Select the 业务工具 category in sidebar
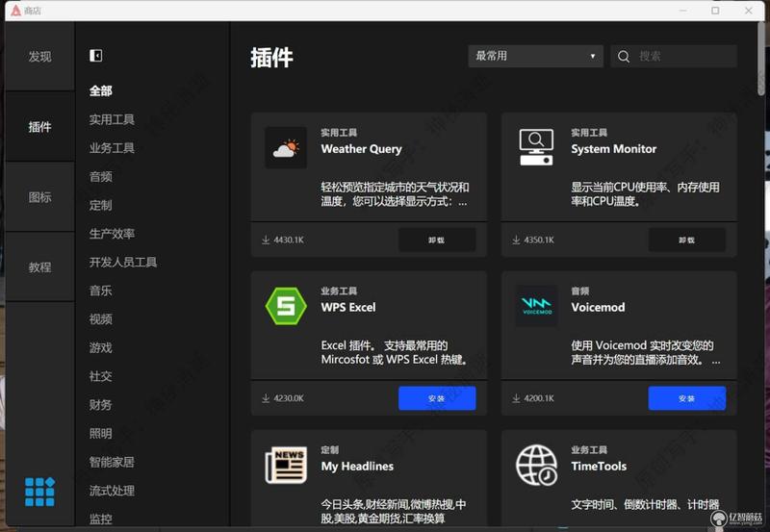The width and height of the screenshot is (770, 532). [x=112, y=148]
